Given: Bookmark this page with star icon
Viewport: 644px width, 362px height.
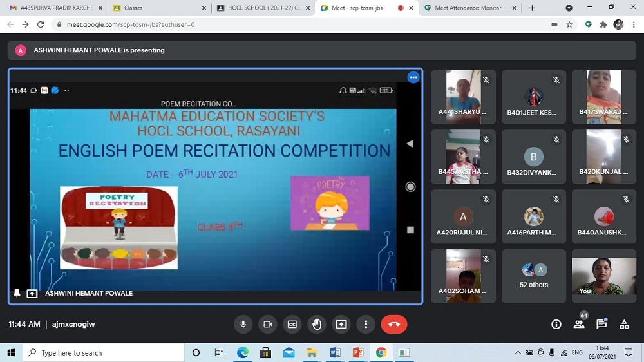Looking at the screenshot, I should pyautogui.click(x=569, y=24).
